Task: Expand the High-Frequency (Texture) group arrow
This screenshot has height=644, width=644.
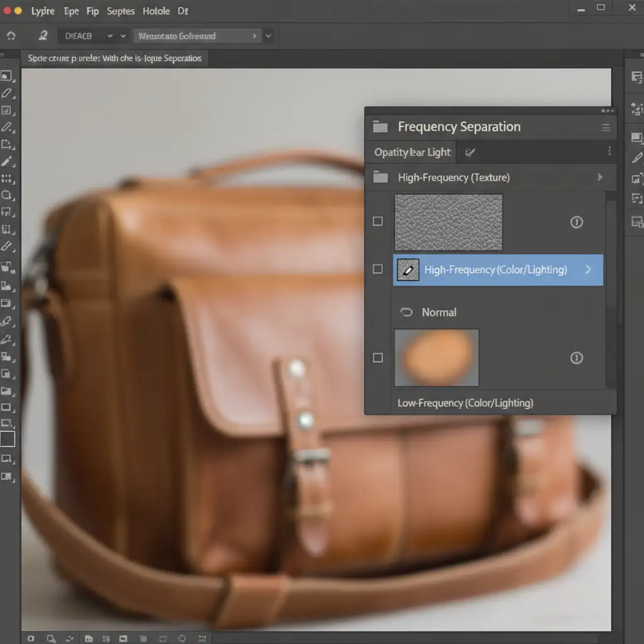Action: pyautogui.click(x=599, y=177)
